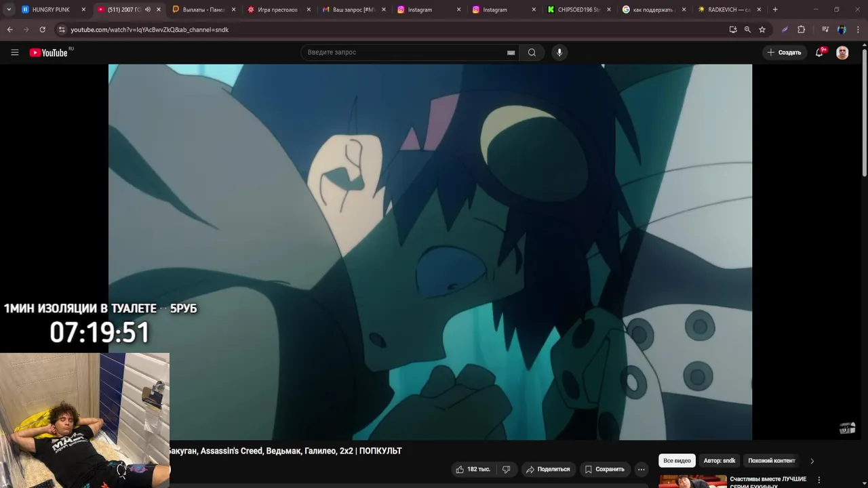868x488 pixels.
Task: Click the browser address bar URL
Action: [x=150, y=30]
